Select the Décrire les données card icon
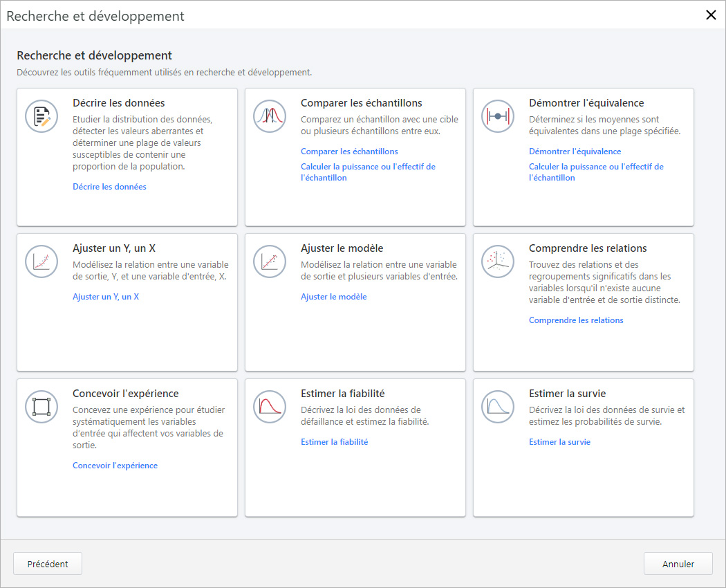Viewport: 726px width, 588px height. [x=41, y=116]
